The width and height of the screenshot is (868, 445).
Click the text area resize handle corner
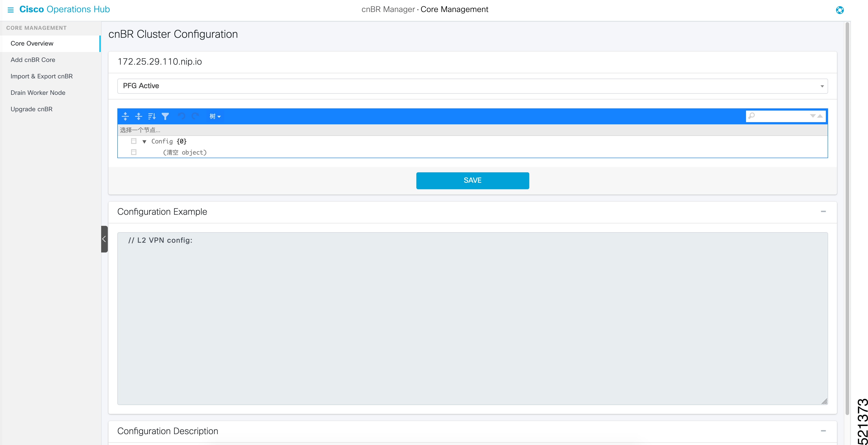click(824, 401)
